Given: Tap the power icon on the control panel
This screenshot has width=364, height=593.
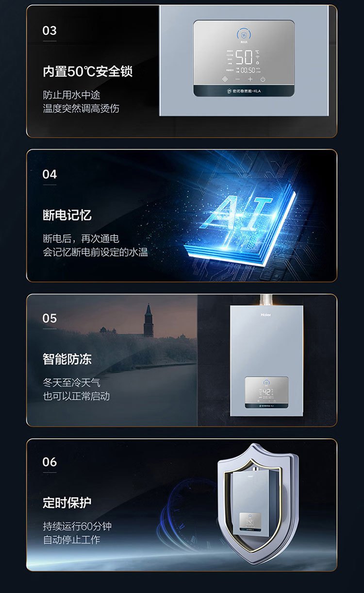Looking at the screenshot, I should 263,79.
